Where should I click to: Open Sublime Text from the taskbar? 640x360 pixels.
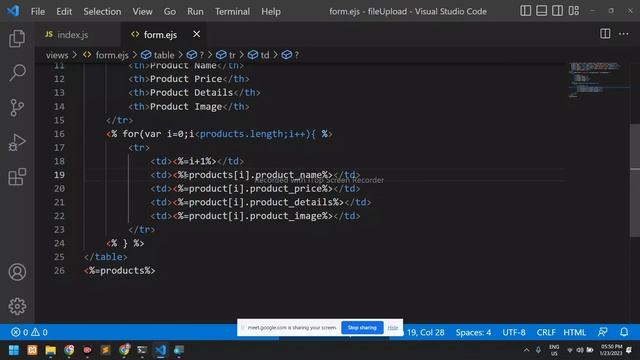pos(105,350)
